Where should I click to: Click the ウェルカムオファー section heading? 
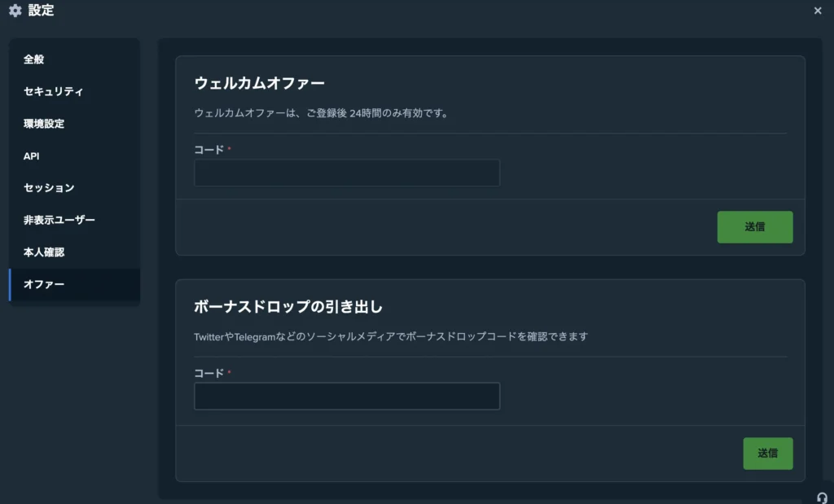click(260, 83)
